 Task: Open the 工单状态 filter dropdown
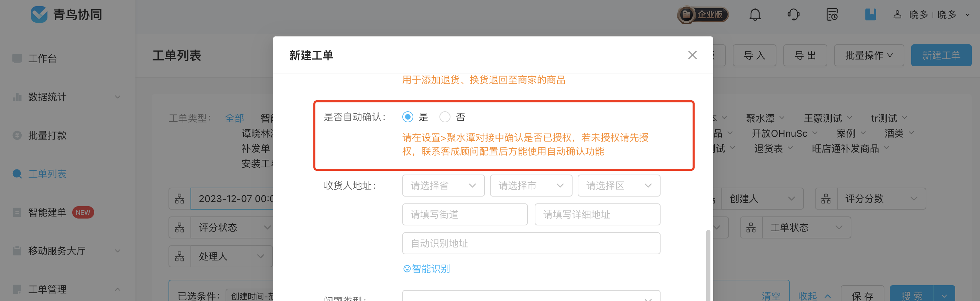(x=806, y=227)
